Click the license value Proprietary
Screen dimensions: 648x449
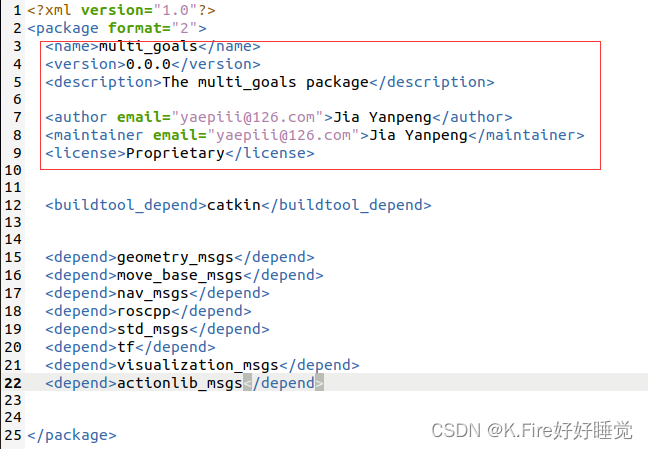point(175,153)
